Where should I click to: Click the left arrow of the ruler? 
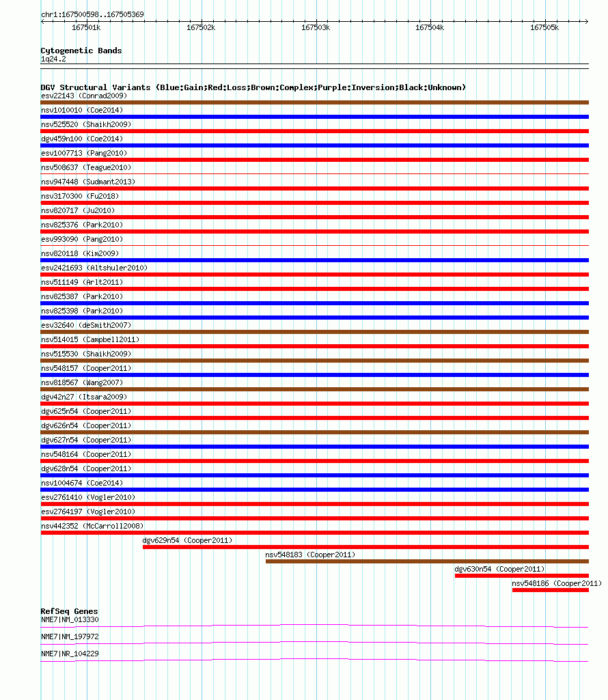(43, 21)
